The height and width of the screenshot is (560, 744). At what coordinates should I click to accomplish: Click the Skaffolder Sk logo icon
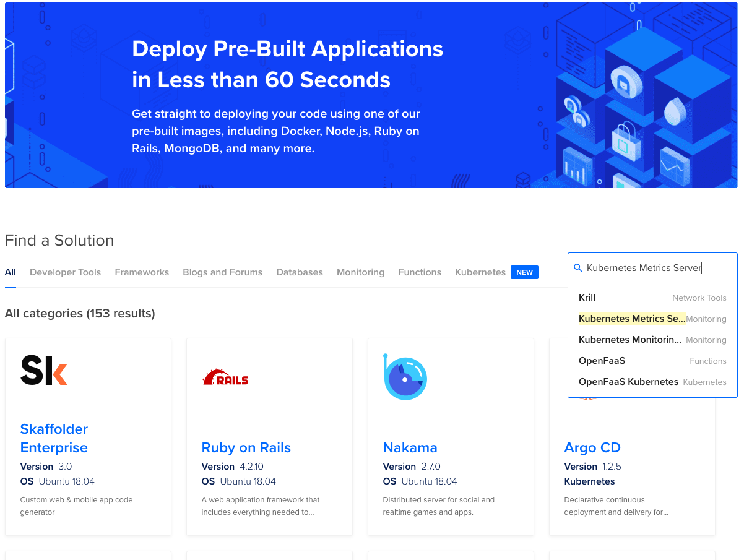coord(44,370)
